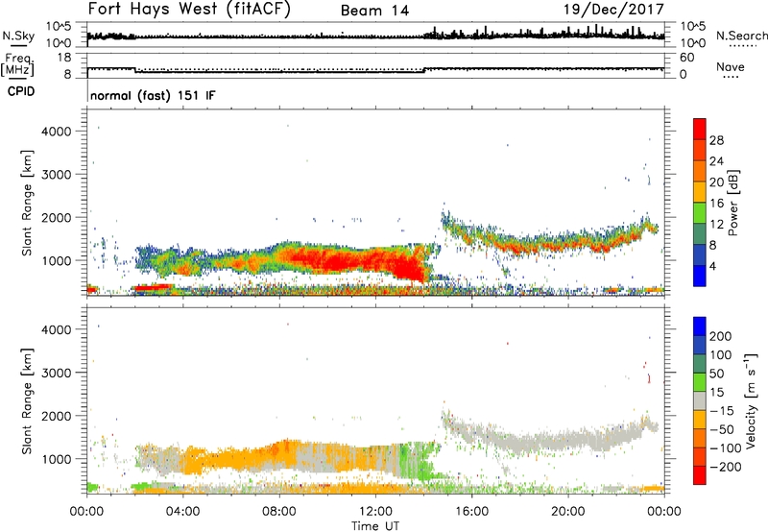Click the gray band of velocity colorbar

[700, 400]
